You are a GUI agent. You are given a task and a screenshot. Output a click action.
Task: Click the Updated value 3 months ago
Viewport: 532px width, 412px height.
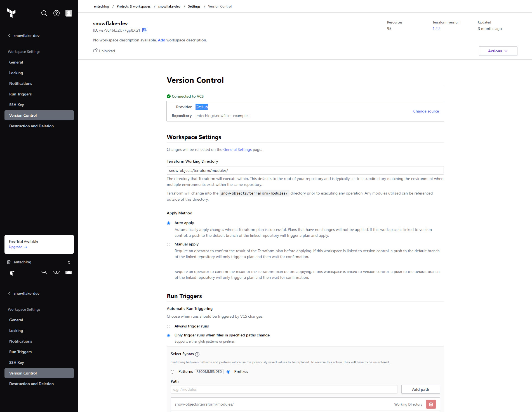click(x=490, y=29)
